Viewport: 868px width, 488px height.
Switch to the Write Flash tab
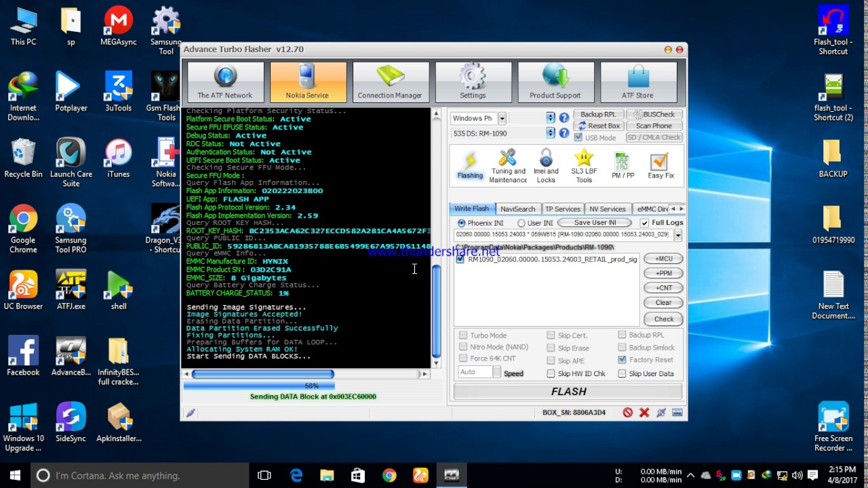(471, 209)
